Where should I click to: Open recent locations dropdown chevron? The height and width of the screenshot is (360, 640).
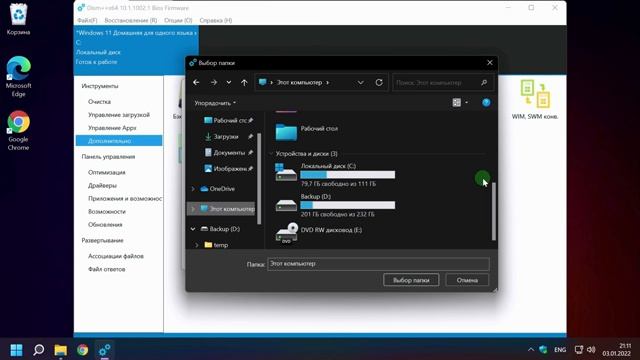tap(229, 82)
